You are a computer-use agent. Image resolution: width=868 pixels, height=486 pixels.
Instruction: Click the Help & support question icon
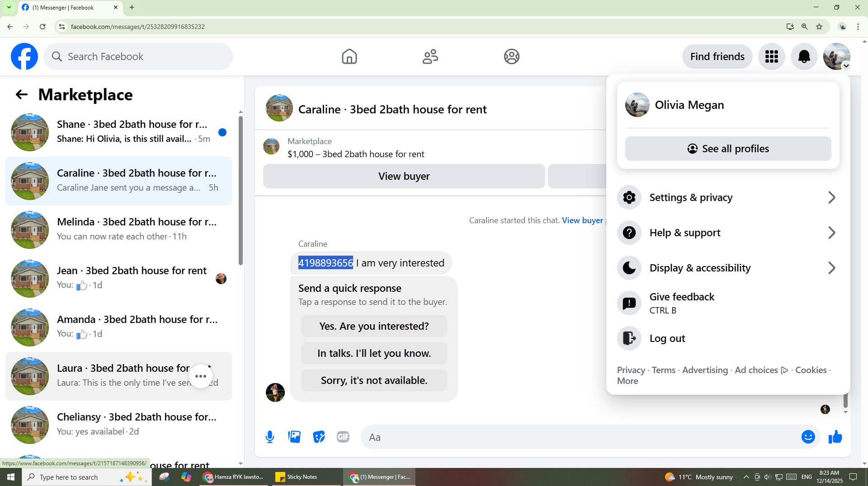coord(629,233)
